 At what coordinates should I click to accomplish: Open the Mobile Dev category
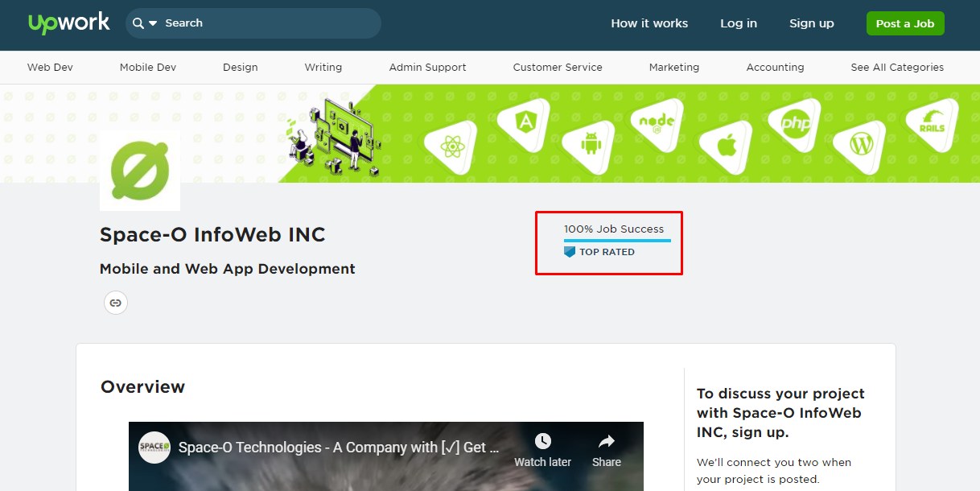[x=148, y=68]
